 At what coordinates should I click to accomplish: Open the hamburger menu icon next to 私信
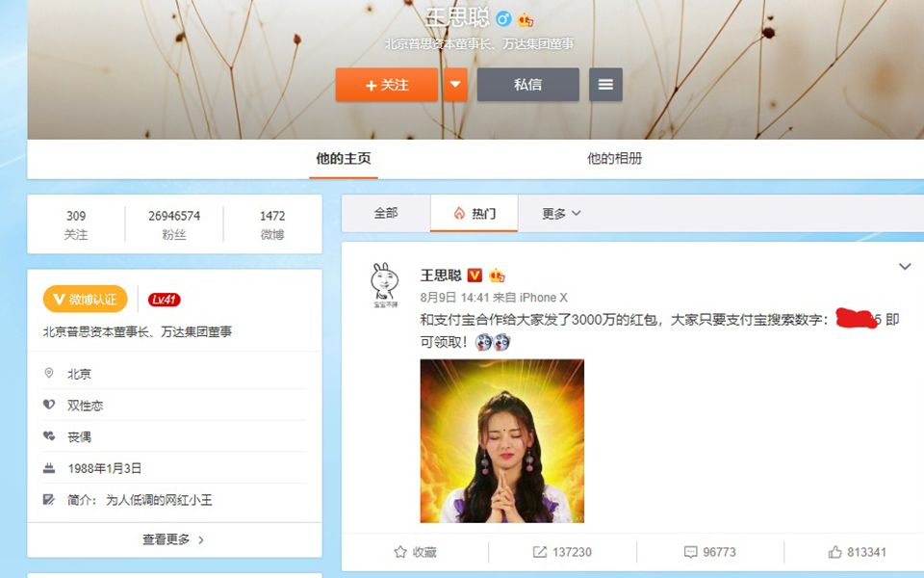point(605,85)
